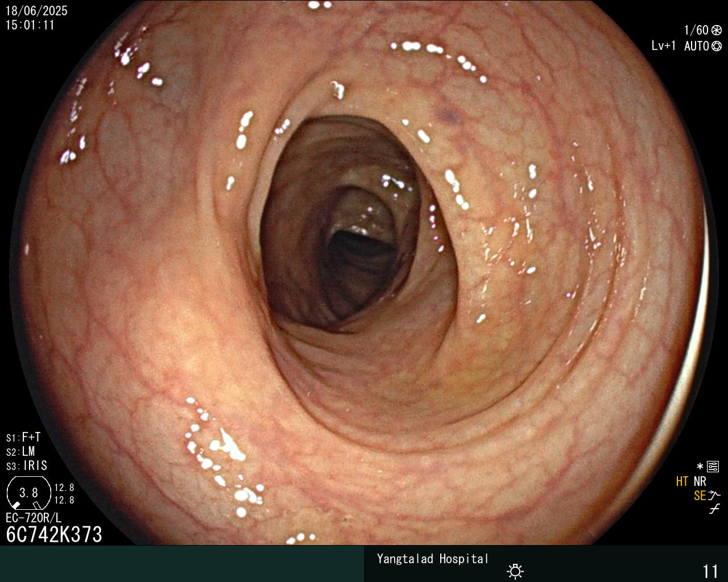The width and height of the screenshot is (728, 582).
Task: Click the Yangtalad Hospital label
Action: click(433, 559)
